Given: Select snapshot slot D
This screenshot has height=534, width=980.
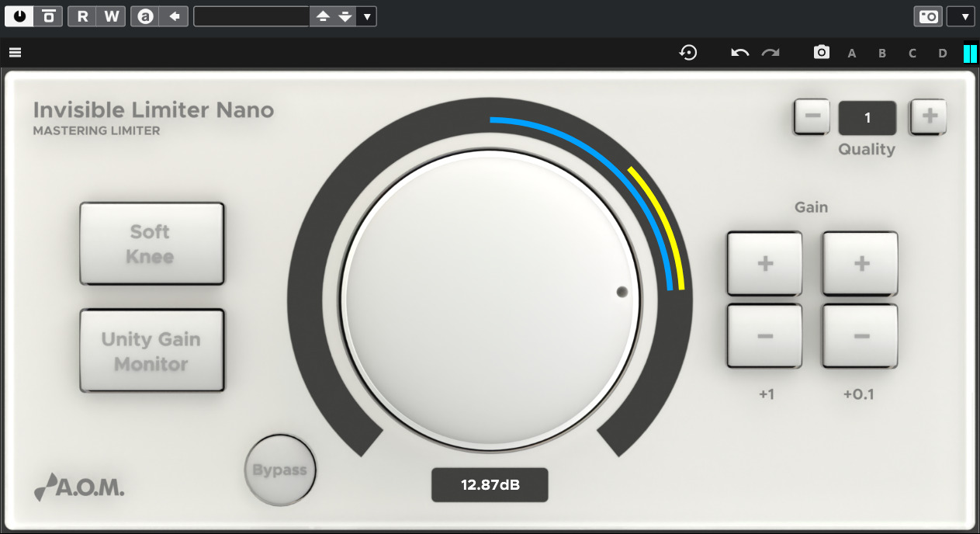Looking at the screenshot, I should coord(943,54).
